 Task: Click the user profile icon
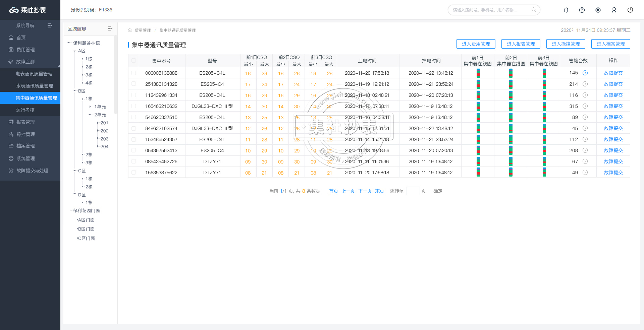pos(614,10)
